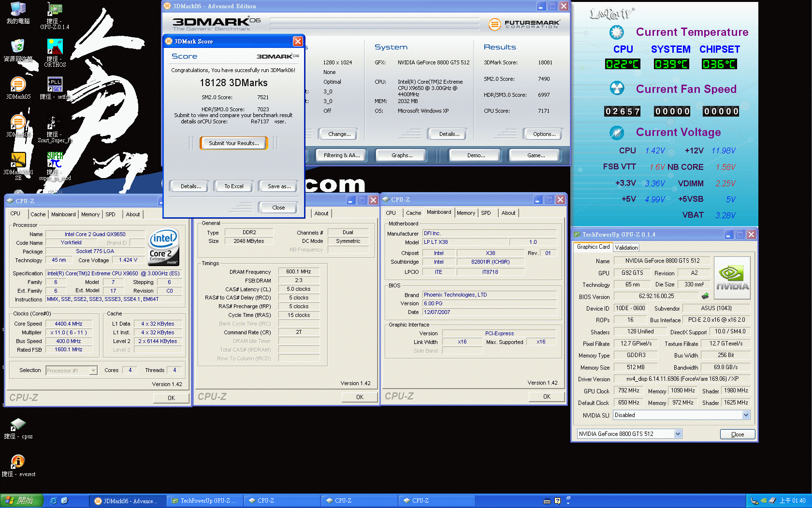812x508 pixels.
Task: Click OK in left CPU-Z window
Action: (171, 398)
